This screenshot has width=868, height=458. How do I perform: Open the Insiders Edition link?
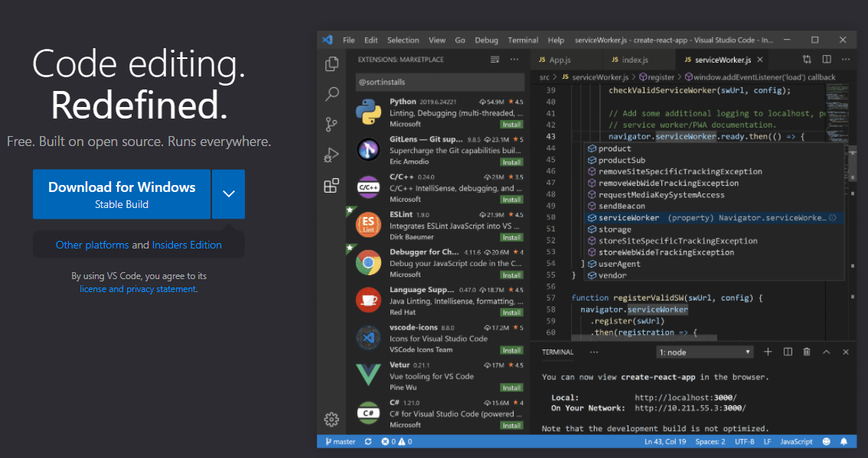pos(187,245)
